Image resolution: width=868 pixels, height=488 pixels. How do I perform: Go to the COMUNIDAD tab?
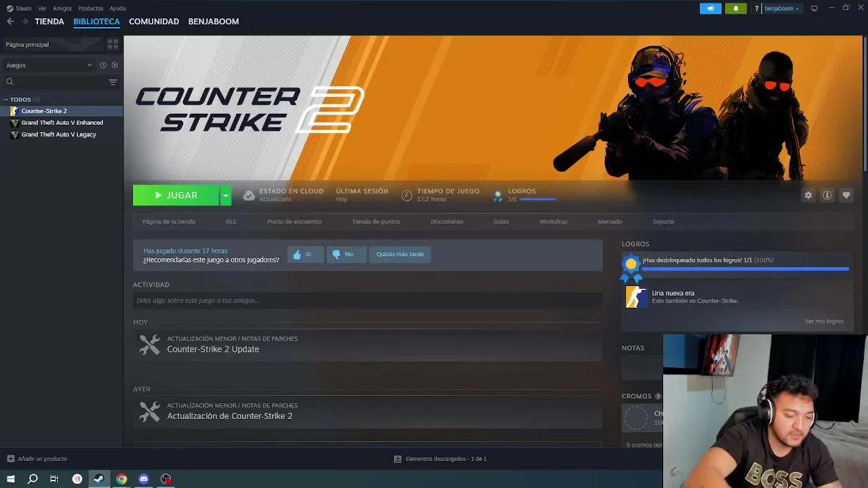point(154,22)
